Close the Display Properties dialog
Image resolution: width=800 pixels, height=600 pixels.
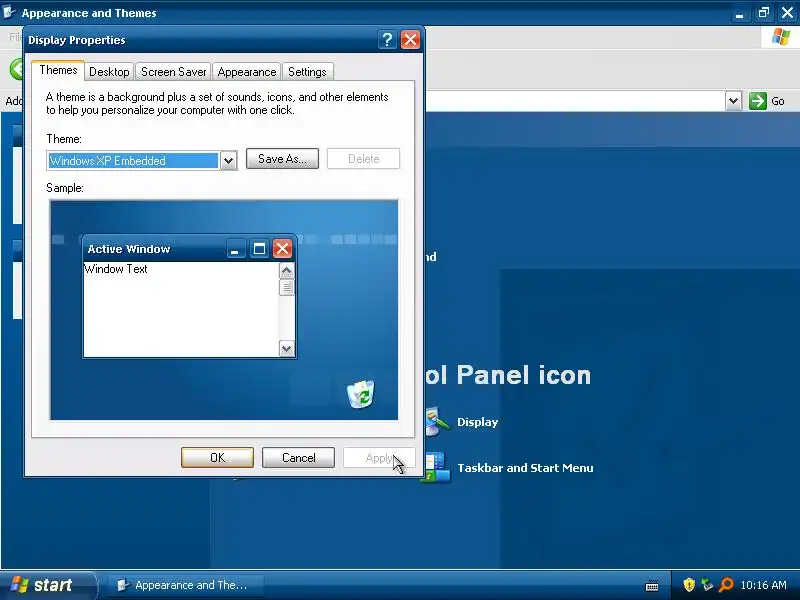tap(410, 39)
